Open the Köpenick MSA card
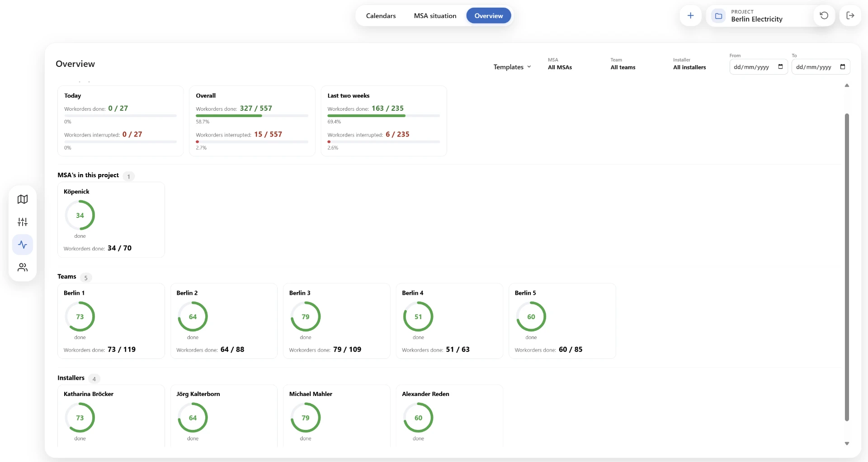The width and height of the screenshot is (868, 462). (x=111, y=220)
